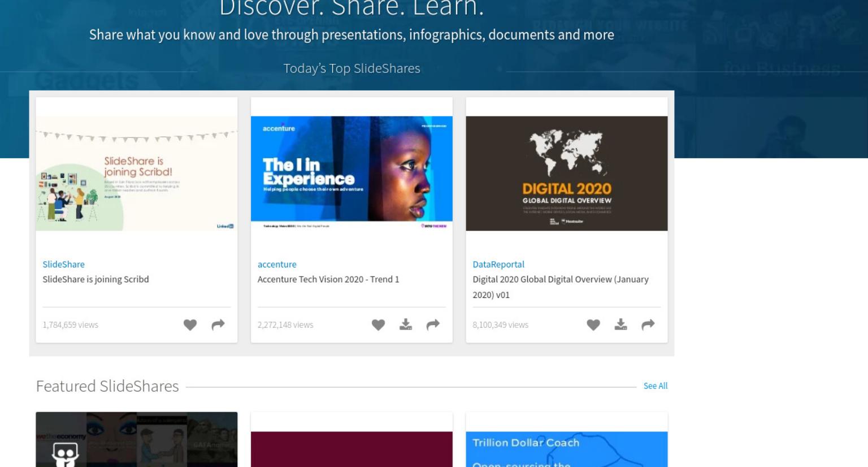Share the Digital 2020 Global Overview card
The height and width of the screenshot is (467, 868).
(x=648, y=325)
